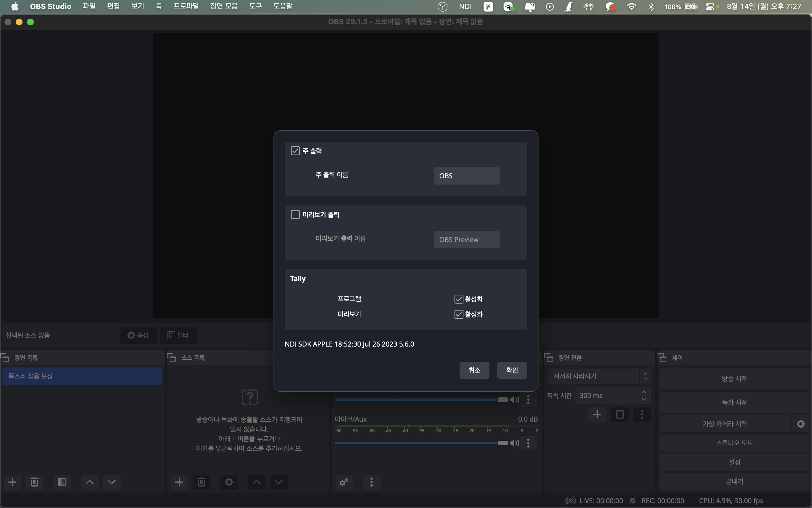The width and height of the screenshot is (812, 508).
Task: Open the macOS Control Center icon
Action: pos(710,6)
